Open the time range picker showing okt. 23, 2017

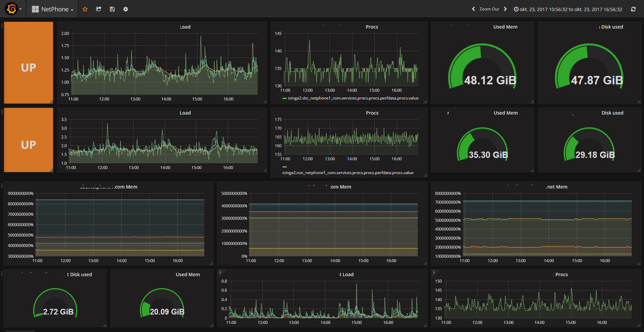click(568, 9)
